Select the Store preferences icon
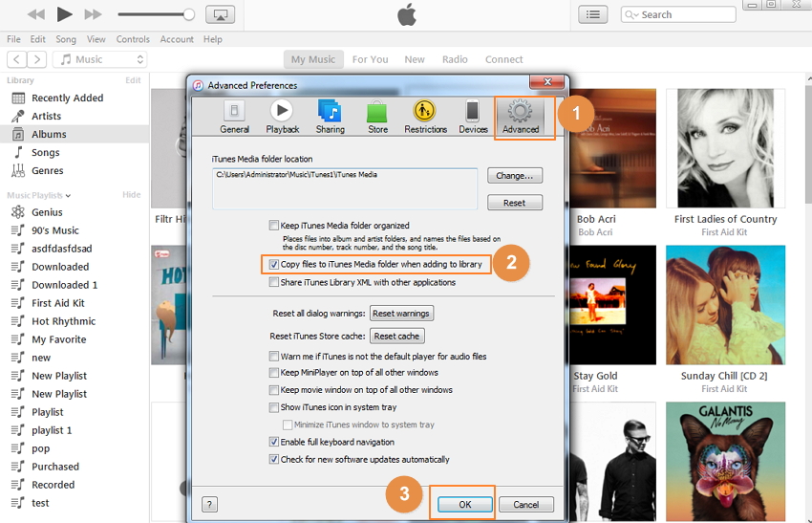 click(377, 117)
